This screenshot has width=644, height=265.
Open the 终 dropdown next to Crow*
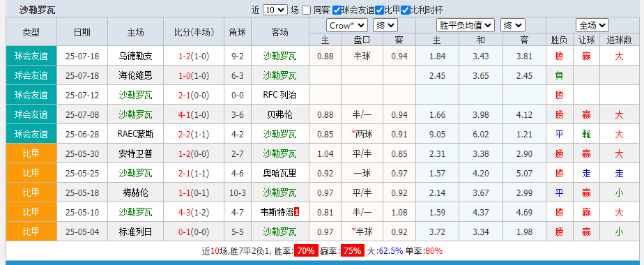385,26
